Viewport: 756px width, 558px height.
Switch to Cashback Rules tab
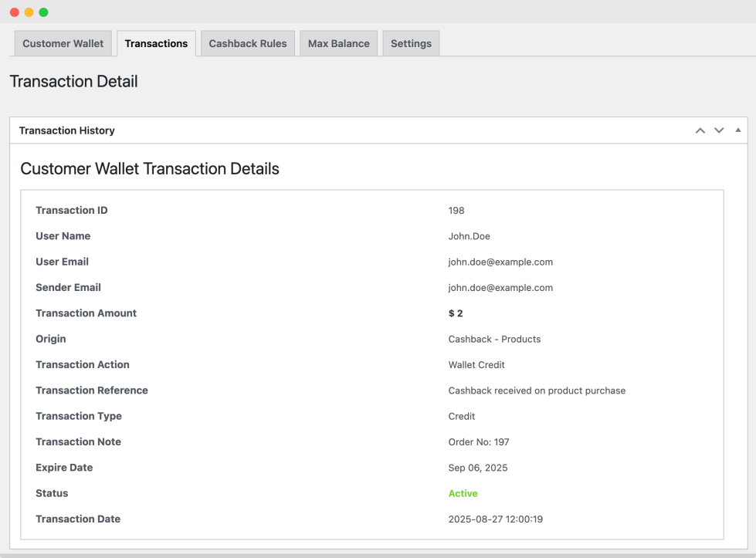248,43
